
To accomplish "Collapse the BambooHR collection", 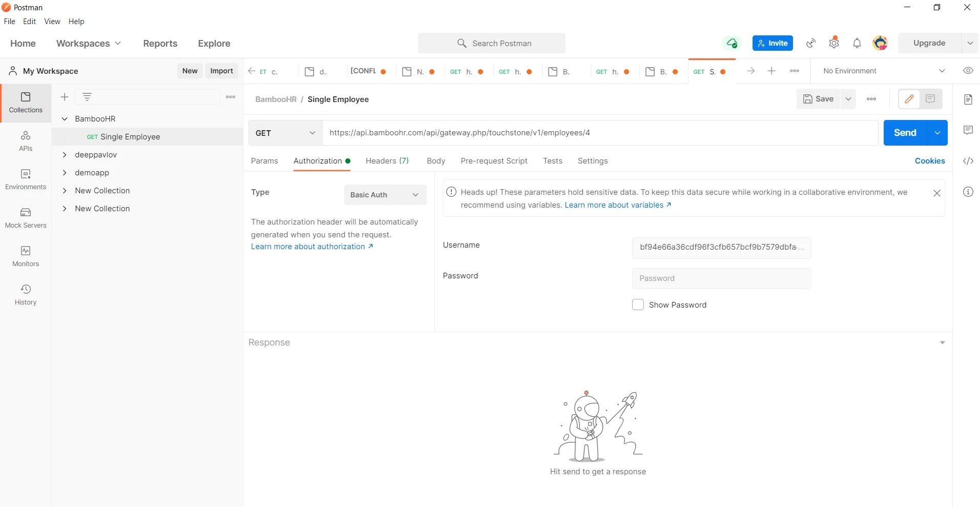I will (65, 119).
